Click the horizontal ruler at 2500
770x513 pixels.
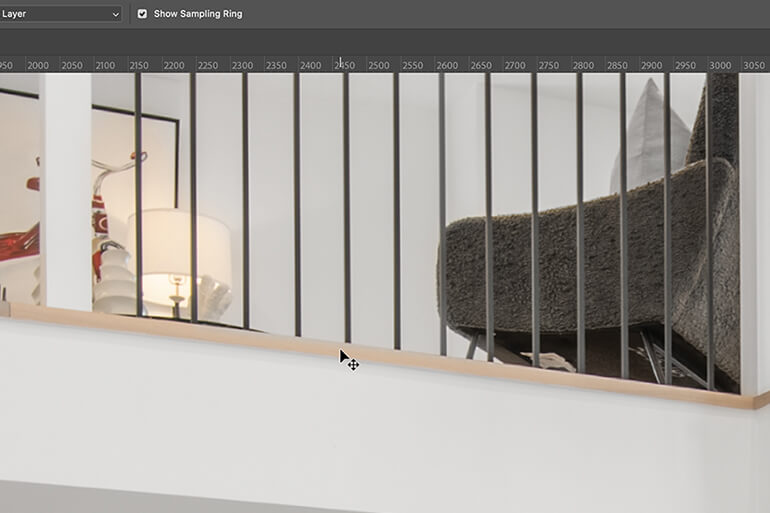pos(379,65)
